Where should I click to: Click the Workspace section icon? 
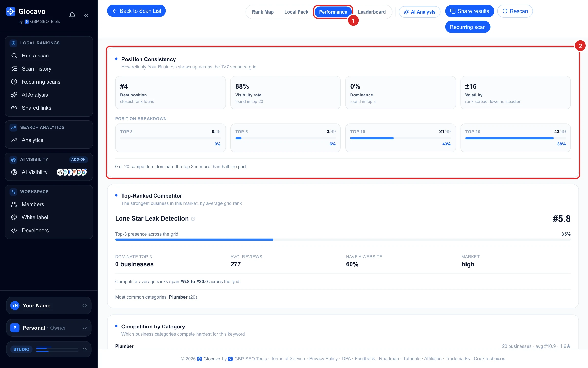pos(14,192)
